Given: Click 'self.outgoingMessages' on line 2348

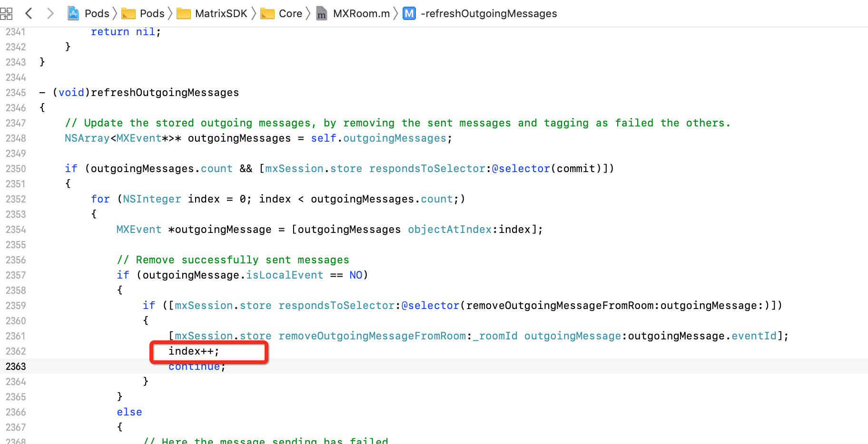Looking at the screenshot, I should tap(379, 138).
